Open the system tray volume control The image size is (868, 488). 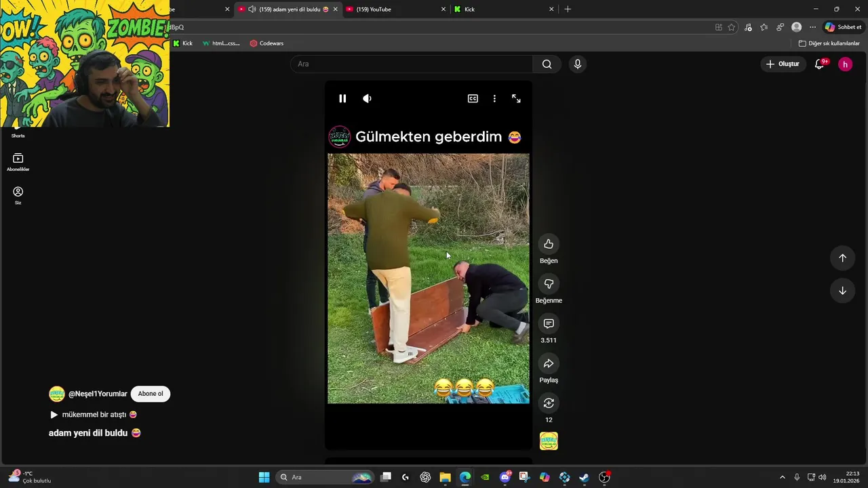coord(823,477)
